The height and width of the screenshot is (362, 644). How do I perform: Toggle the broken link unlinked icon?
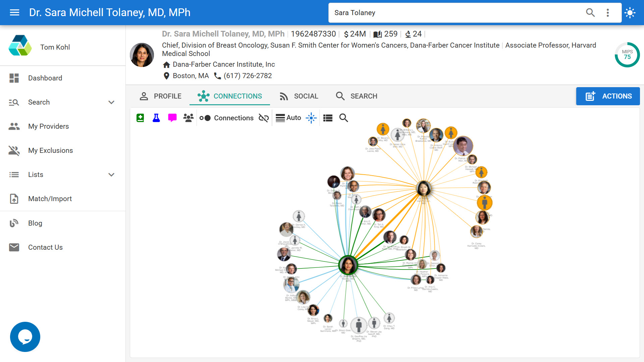pos(264,118)
